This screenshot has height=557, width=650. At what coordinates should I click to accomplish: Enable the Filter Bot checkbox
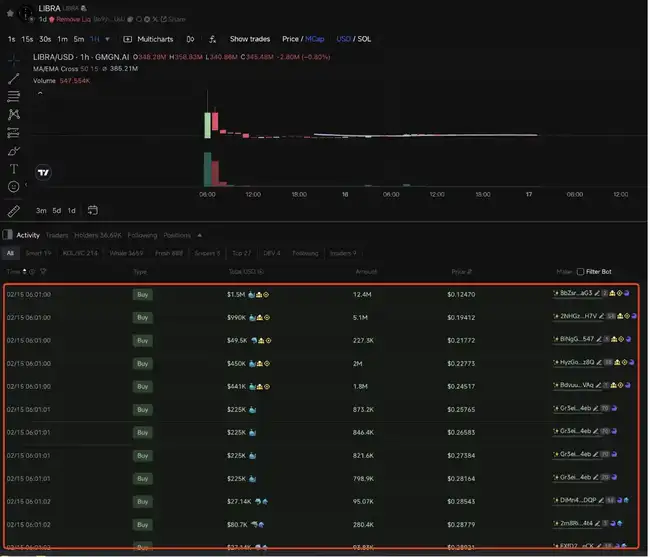click(582, 271)
